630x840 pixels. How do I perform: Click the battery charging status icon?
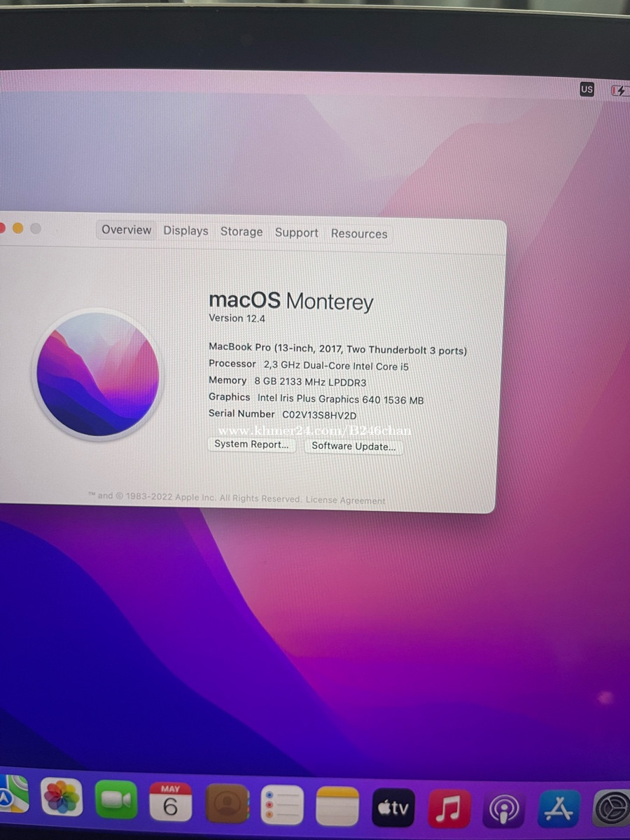[x=620, y=90]
